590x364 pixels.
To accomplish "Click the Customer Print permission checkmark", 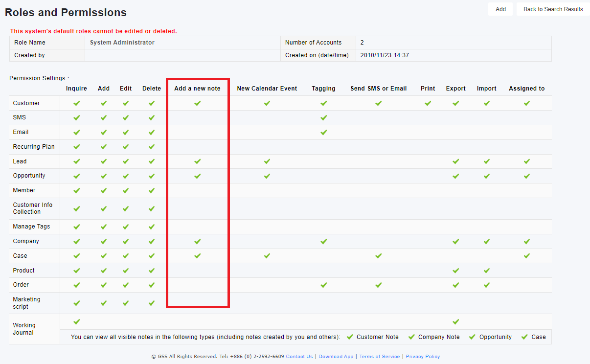I will 428,103.
